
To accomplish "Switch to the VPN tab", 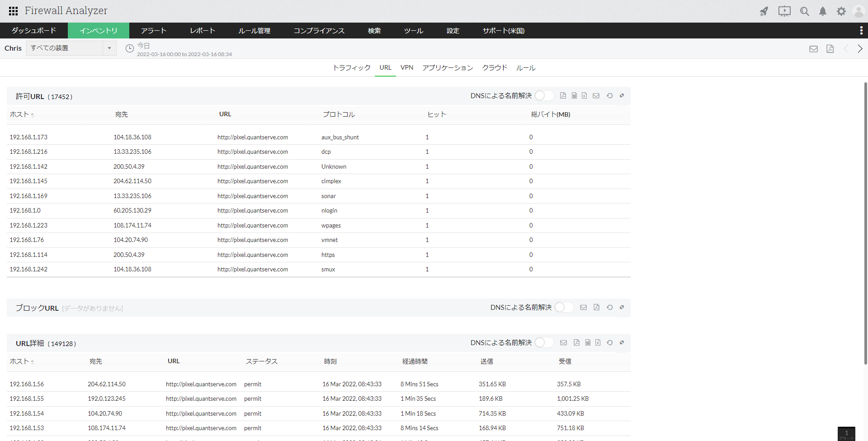I will [407, 68].
